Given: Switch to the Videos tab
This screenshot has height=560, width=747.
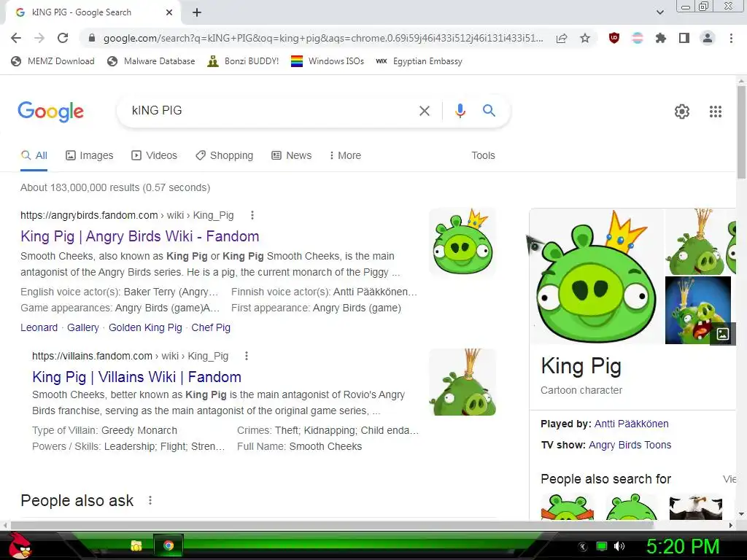Looking at the screenshot, I should point(155,156).
